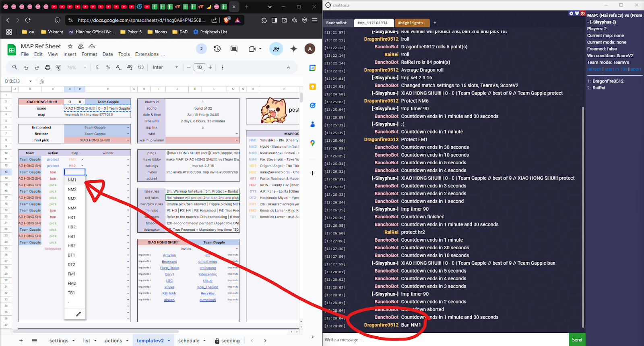Image resolution: width=644 pixels, height=346 pixels.
Task: Open Brave Shields lion icon
Action: (227, 20)
